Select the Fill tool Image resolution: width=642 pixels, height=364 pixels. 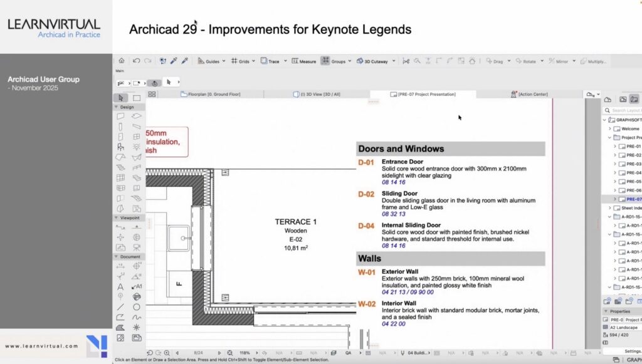(x=120, y=327)
